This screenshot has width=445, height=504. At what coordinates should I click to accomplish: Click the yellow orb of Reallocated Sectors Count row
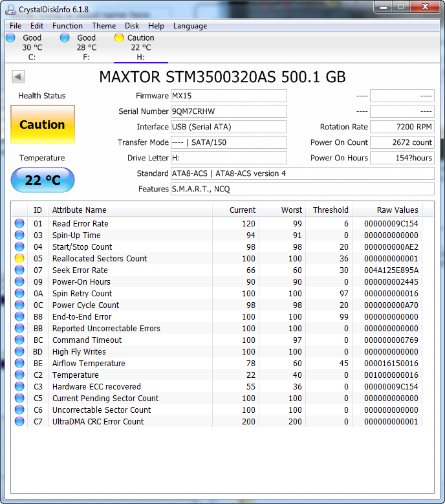click(x=19, y=258)
